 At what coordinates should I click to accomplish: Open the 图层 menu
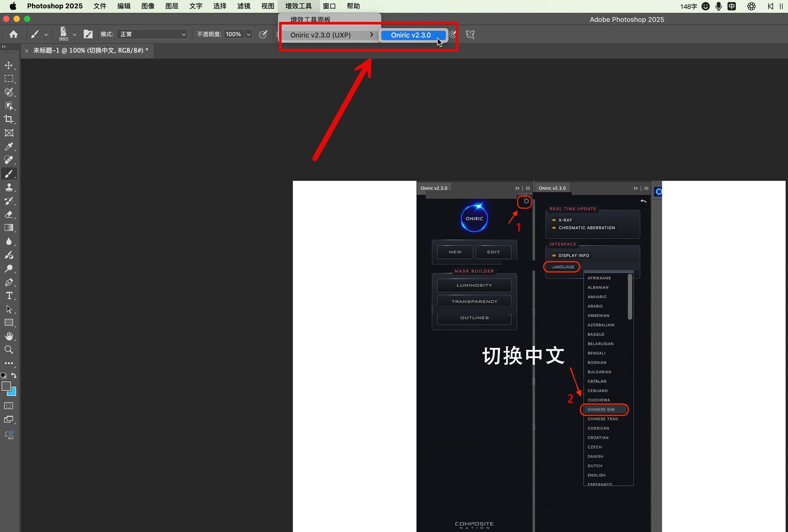(172, 6)
